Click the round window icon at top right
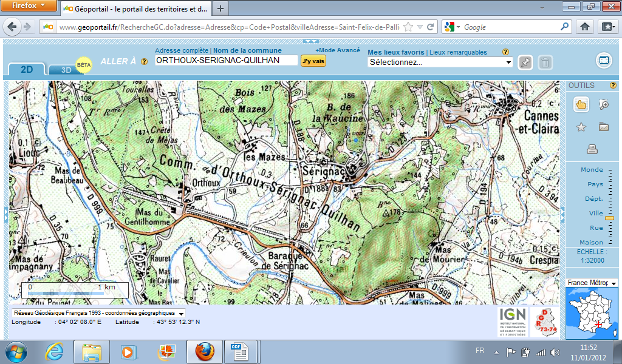The width and height of the screenshot is (622, 364). tap(604, 61)
